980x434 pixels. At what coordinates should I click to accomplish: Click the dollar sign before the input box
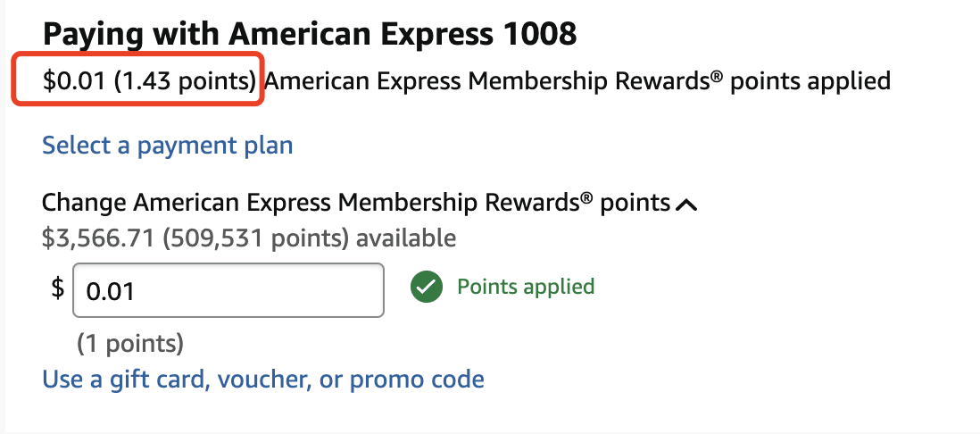pyautogui.click(x=57, y=288)
